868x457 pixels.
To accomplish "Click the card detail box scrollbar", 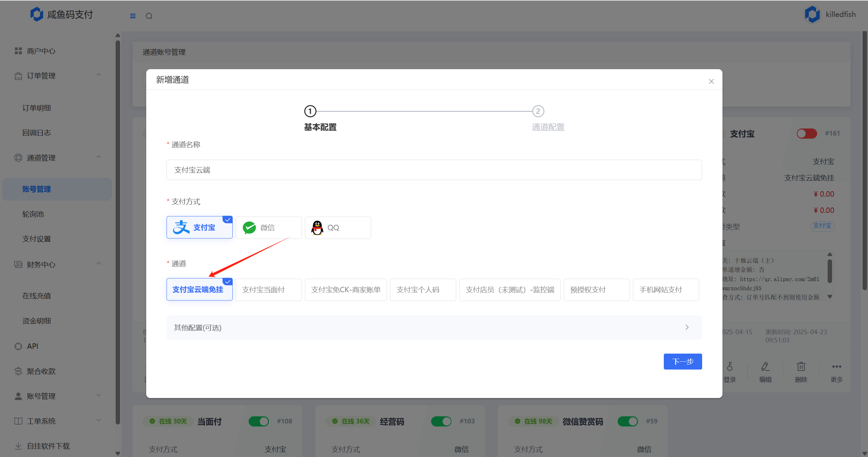I will (830, 271).
